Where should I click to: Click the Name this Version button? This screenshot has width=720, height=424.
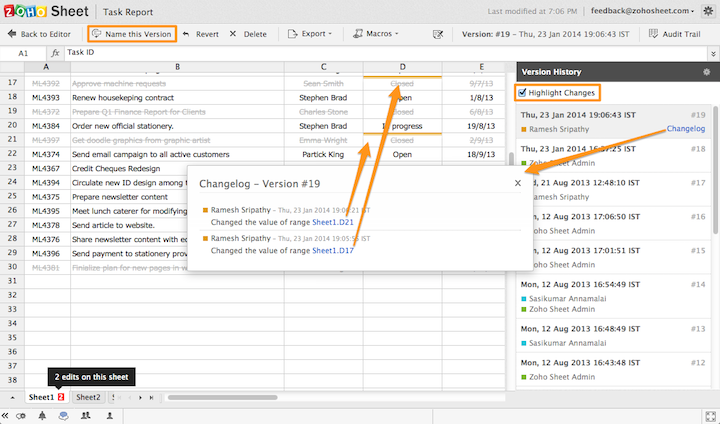tap(132, 34)
